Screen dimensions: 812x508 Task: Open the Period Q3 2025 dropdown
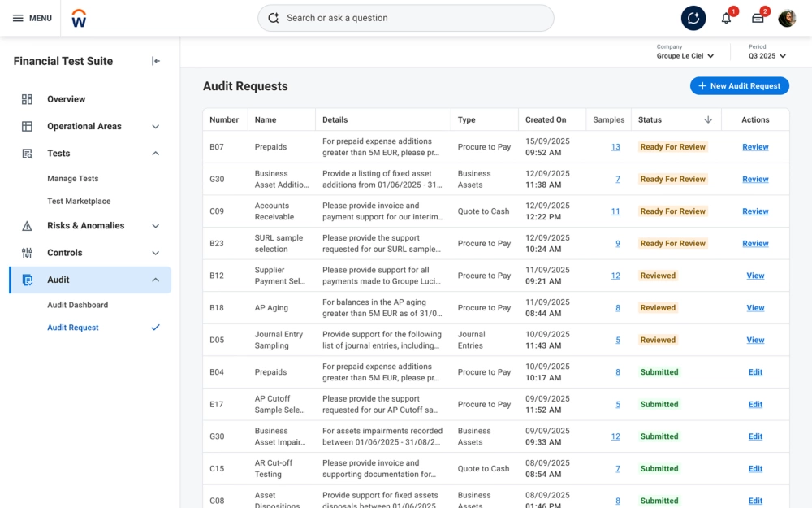[x=767, y=56]
